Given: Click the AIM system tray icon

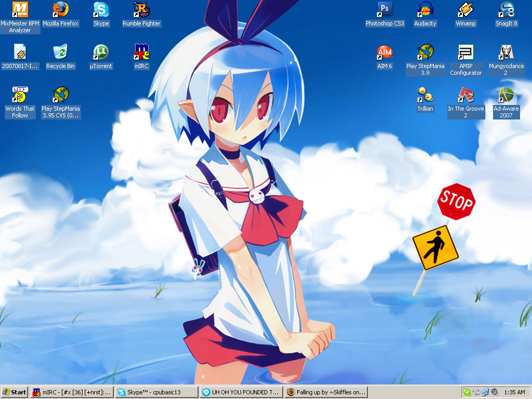Looking at the screenshot, I should pyautogui.click(x=476, y=392).
